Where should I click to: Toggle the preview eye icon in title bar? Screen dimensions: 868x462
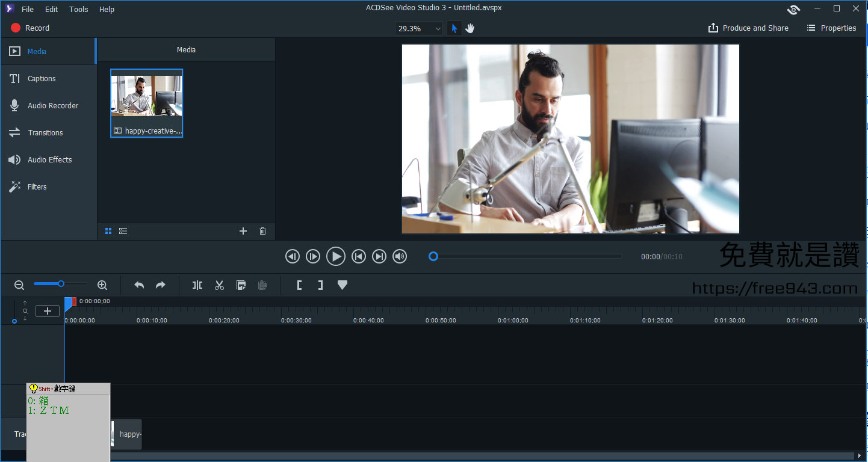793,9
